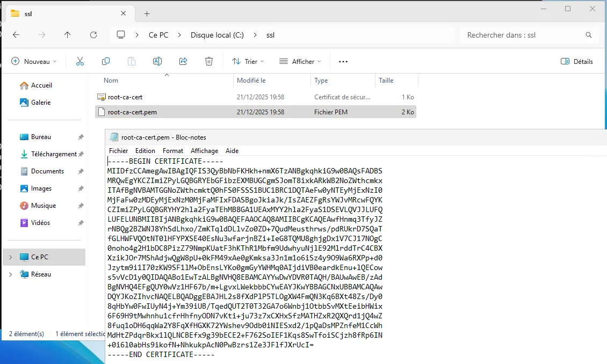The image size is (607, 364).
Task: Expand the Réseau tree node
Action: (10, 275)
